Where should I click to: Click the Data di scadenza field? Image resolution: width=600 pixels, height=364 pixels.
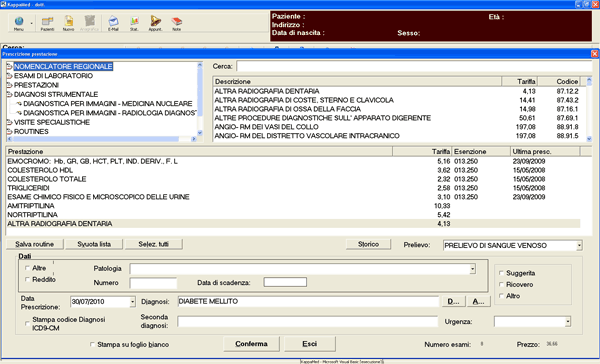click(285, 282)
